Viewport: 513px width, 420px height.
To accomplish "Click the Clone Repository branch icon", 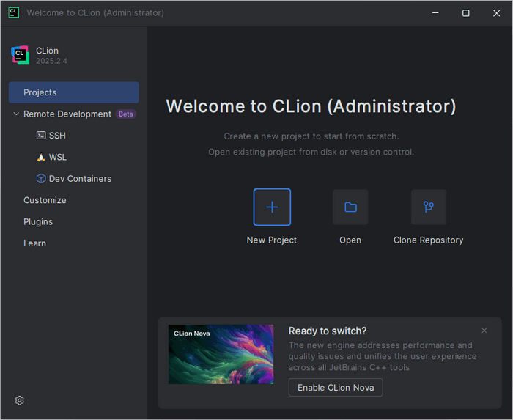I will (x=429, y=207).
